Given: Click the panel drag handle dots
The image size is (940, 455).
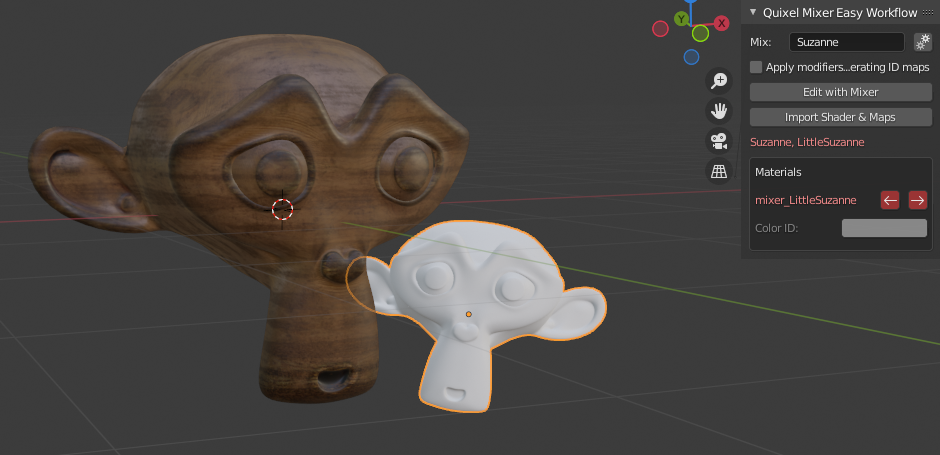Looking at the screenshot, I should point(929,13).
